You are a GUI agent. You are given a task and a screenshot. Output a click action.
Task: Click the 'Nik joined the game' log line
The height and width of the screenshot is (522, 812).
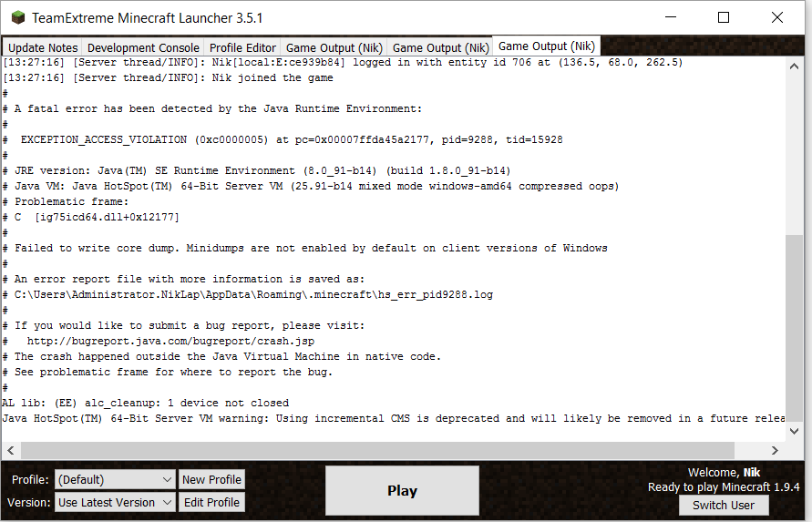click(x=168, y=77)
